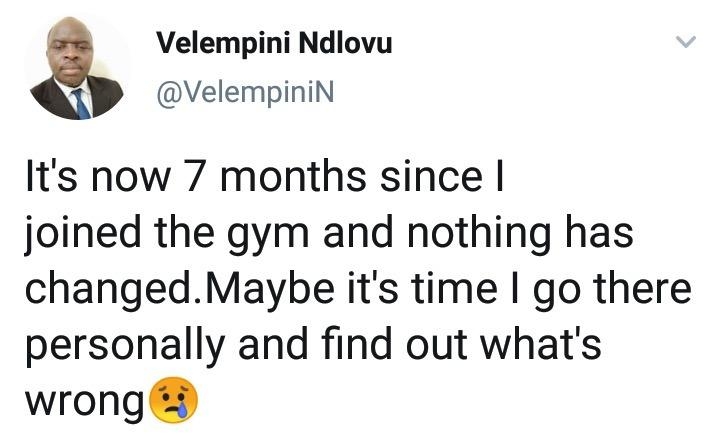
Task: Click the crying face emoji
Action: 173,400
